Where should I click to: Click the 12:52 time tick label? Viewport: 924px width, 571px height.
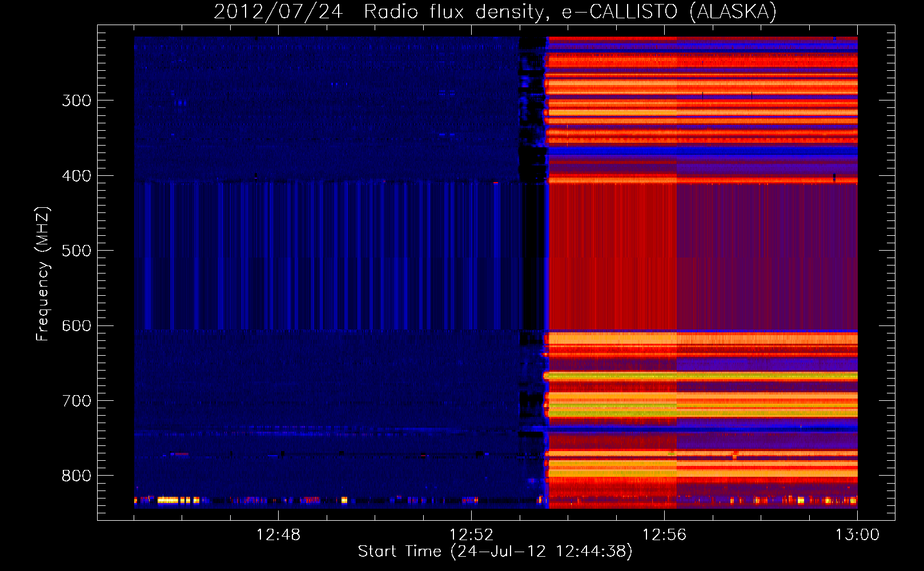click(x=471, y=535)
